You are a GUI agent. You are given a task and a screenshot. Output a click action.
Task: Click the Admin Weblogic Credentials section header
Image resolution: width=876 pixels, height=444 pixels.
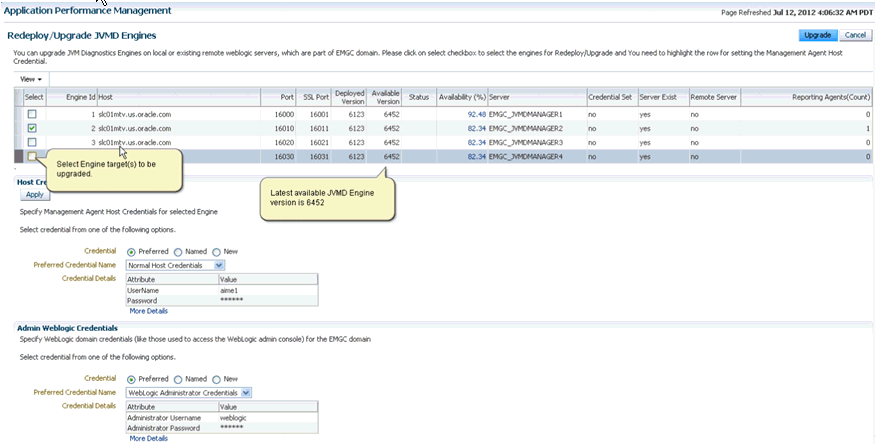(x=68, y=328)
